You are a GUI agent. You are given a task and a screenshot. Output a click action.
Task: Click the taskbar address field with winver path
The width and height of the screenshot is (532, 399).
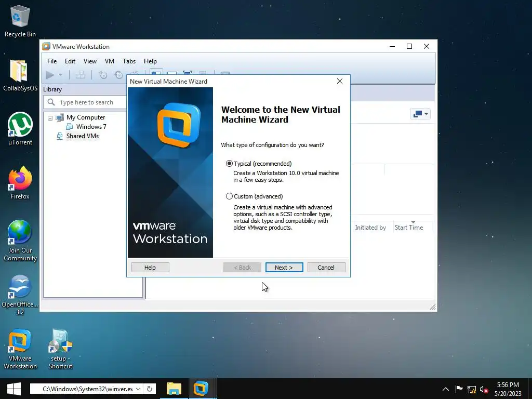tap(87, 389)
